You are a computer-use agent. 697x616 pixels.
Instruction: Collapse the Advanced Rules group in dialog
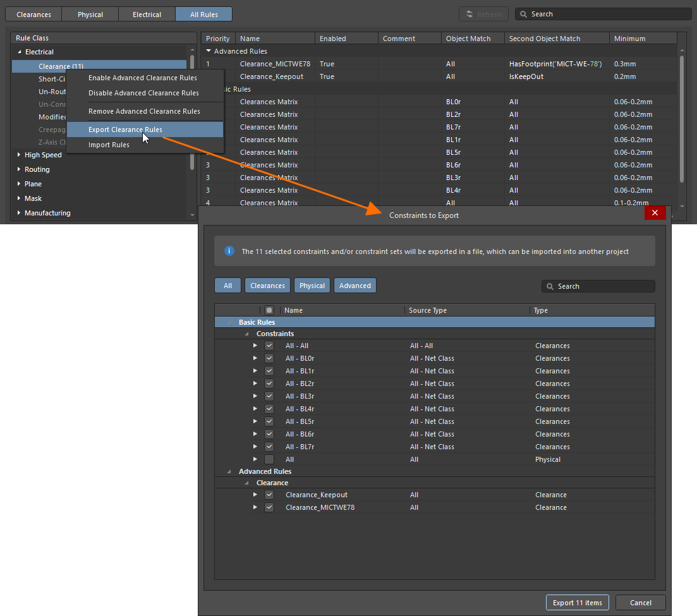pyautogui.click(x=229, y=471)
